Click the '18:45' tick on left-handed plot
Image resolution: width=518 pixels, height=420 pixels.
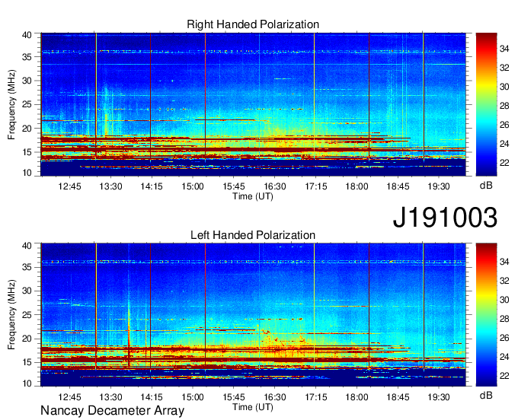398,397
